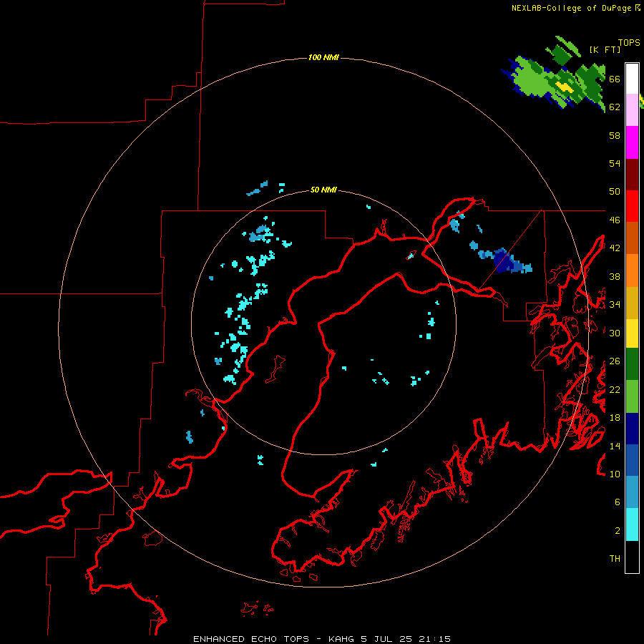The height and width of the screenshot is (644, 644).
Task: Click the "30" legend value
Action: pos(615,333)
